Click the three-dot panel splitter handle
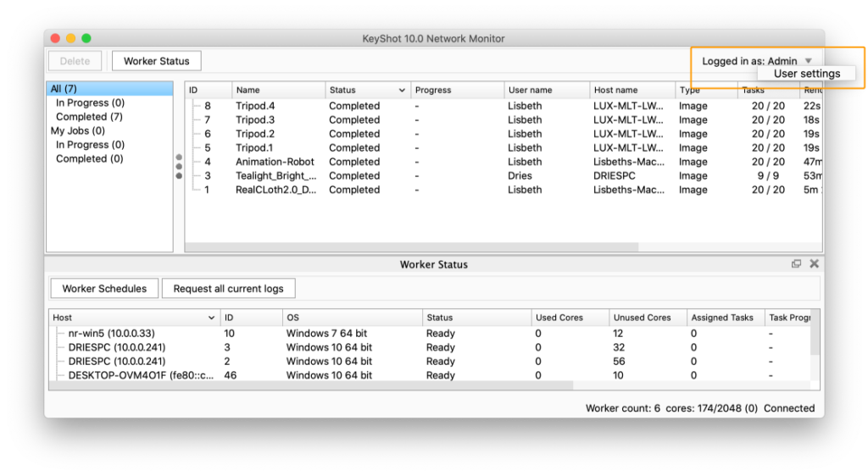 [x=179, y=166]
